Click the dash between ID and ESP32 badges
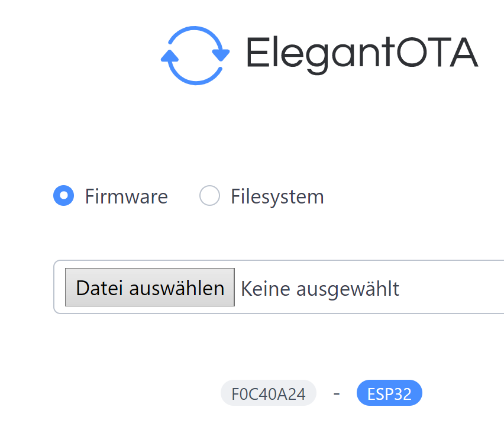 point(337,393)
